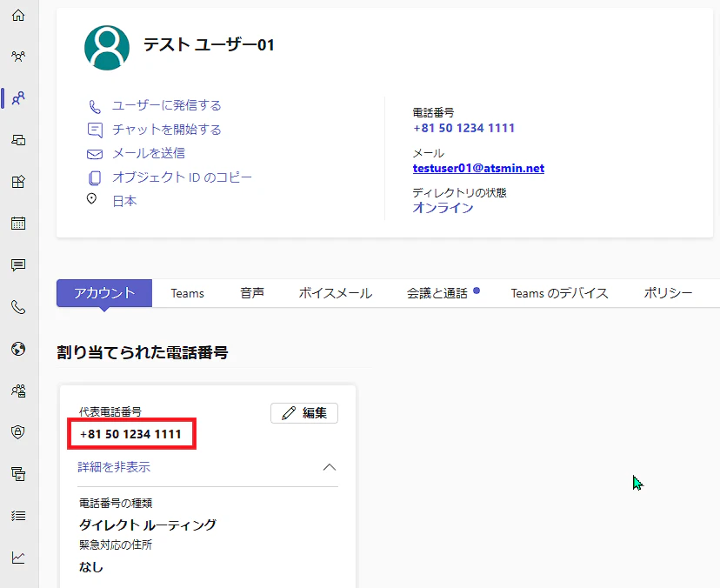Open the testuser01@atsmin.net email link
The height and width of the screenshot is (588, 720).
click(478, 168)
